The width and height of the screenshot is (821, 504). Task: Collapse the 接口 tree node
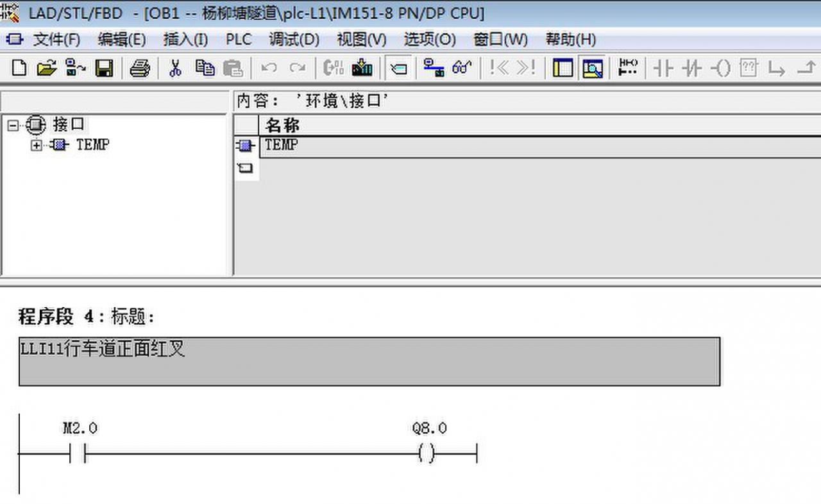(13, 125)
